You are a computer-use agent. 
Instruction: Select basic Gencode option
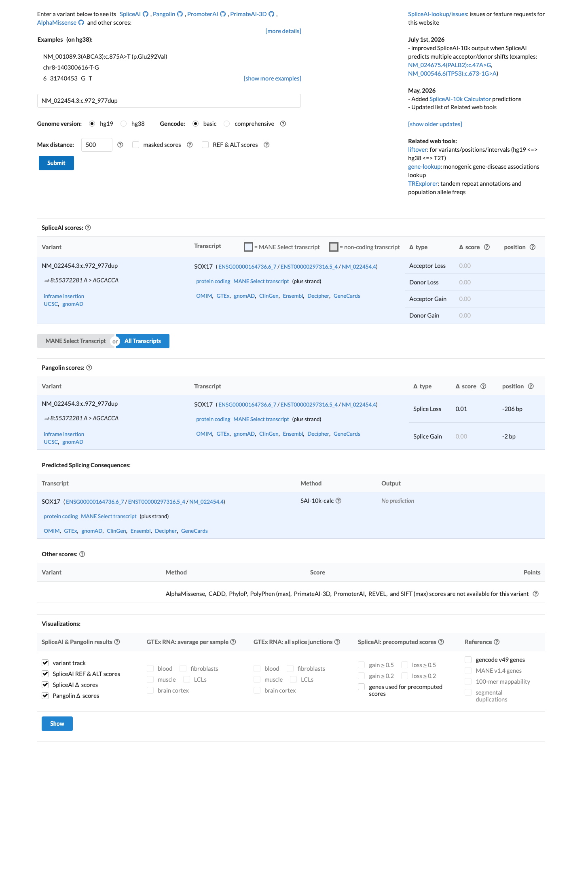tap(196, 124)
